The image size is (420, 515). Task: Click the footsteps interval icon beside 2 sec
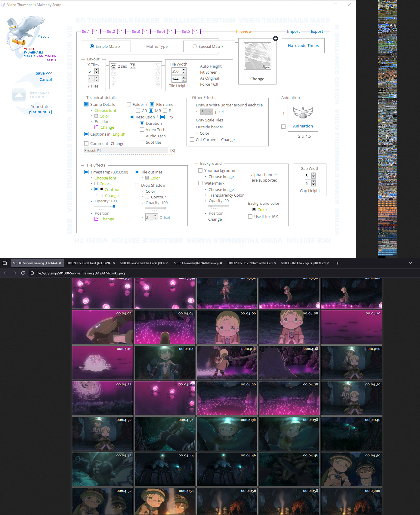pos(113,66)
